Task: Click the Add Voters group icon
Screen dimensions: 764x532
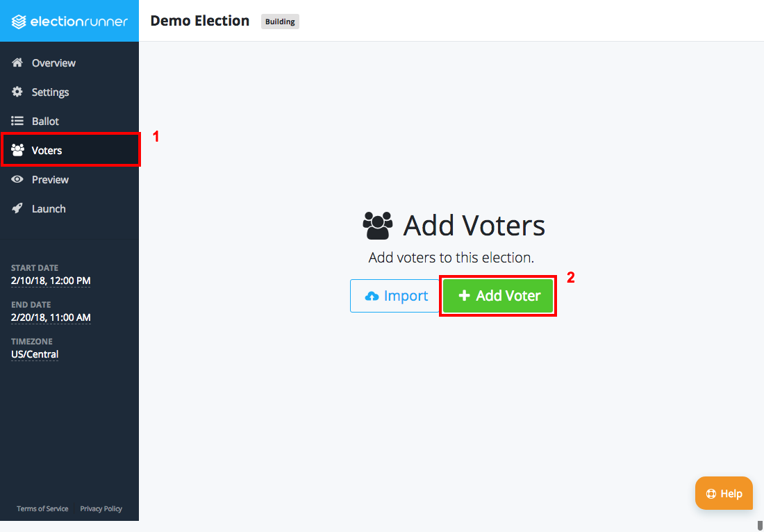Action: click(378, 224)
